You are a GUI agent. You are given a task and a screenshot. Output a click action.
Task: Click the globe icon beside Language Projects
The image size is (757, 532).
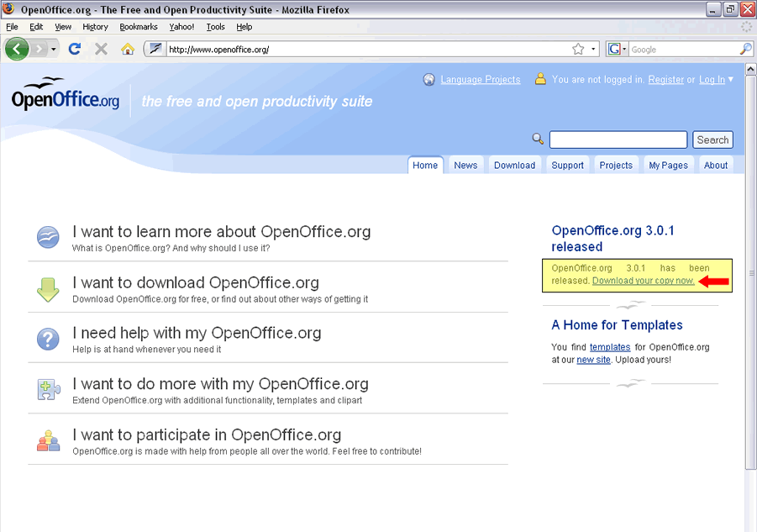tap(429, 80)
